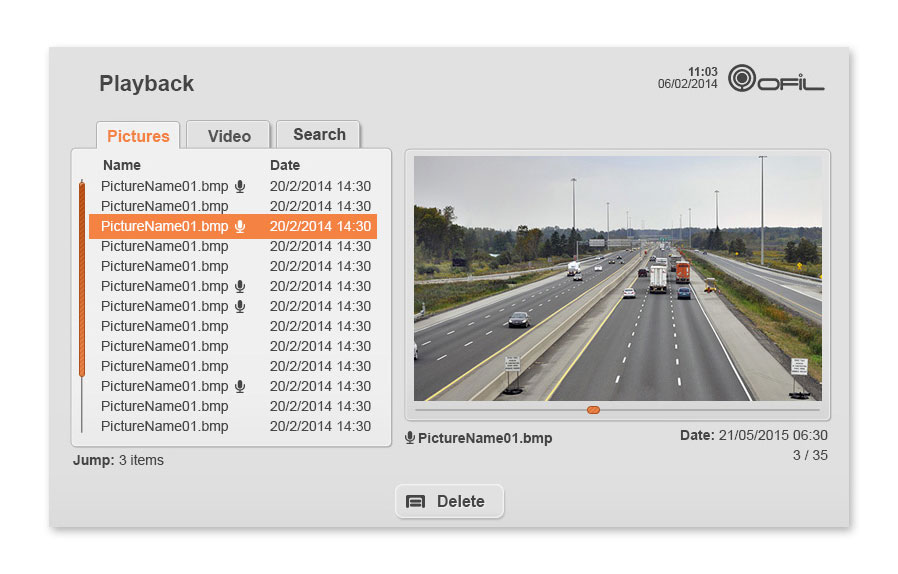Open the Video tab
The image size is (898, 574).
pos(229,136)
